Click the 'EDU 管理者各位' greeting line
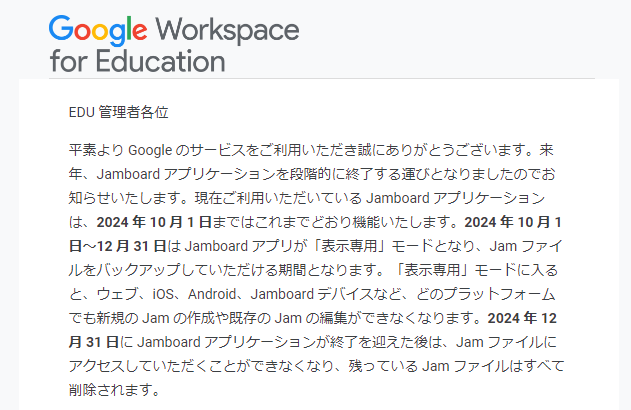This screenshot has height=410, width=631. point(118,112)
